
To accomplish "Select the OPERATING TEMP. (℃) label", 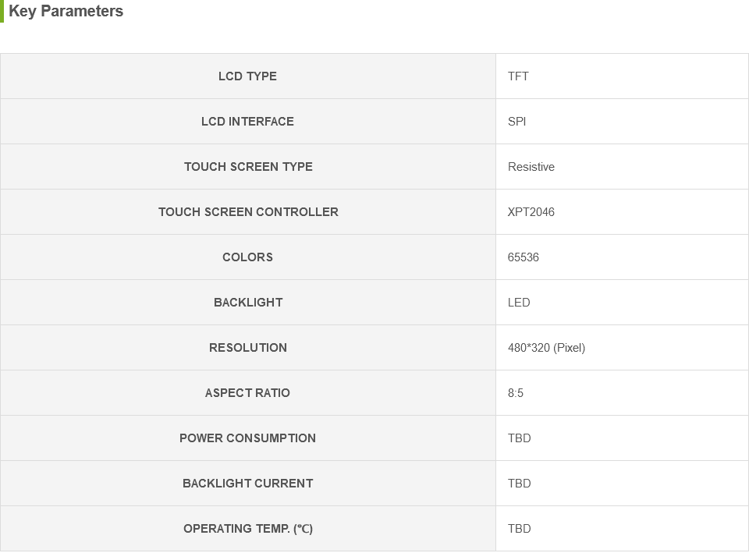I will 248,529.
